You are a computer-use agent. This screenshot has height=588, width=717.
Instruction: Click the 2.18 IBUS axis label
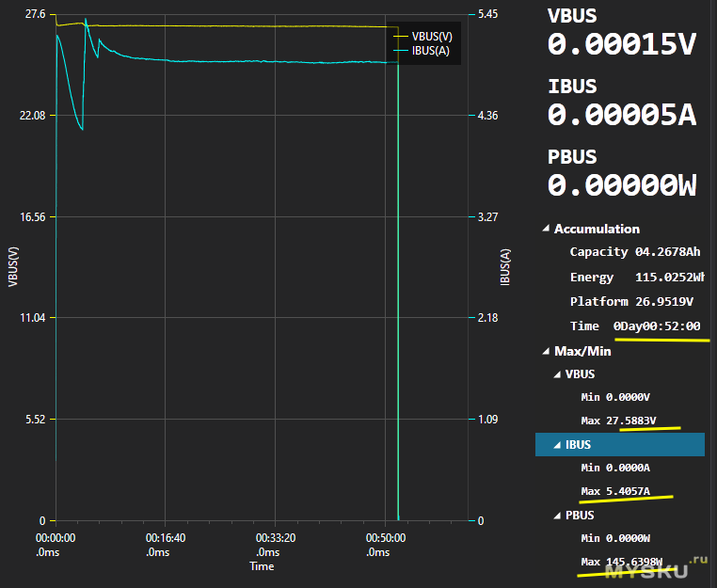point(488,317)
